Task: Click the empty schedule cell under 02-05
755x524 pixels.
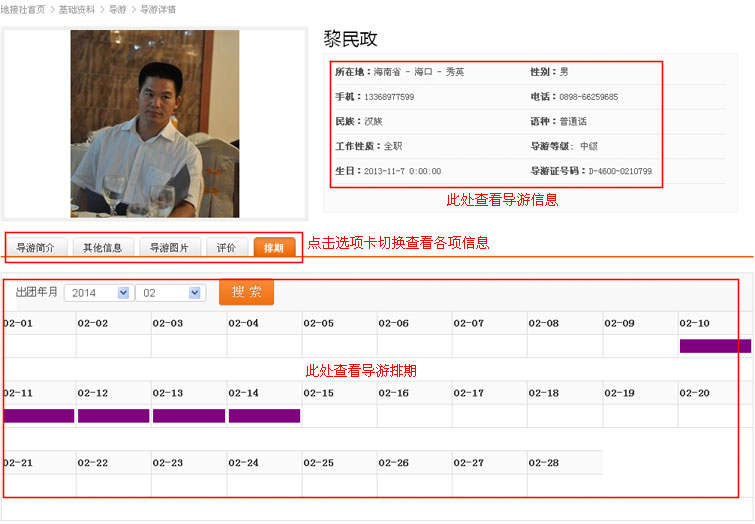Action: pyautogui.click(x=339, y=346)
